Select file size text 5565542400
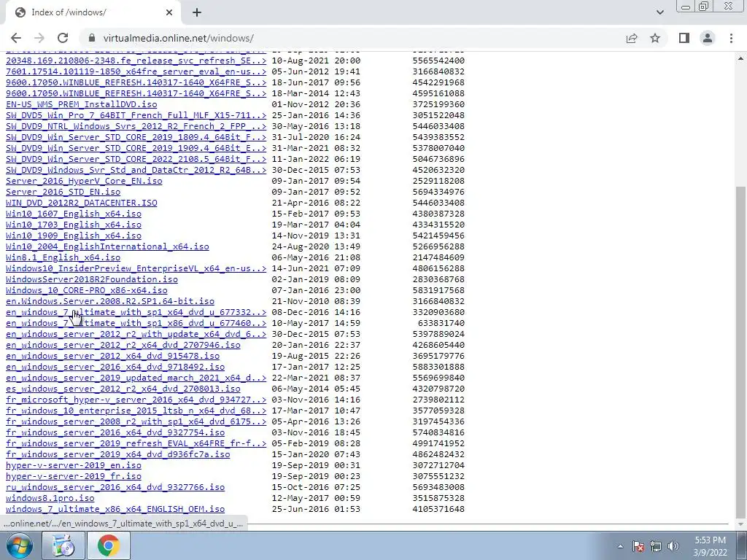 (x=438, y=61)
